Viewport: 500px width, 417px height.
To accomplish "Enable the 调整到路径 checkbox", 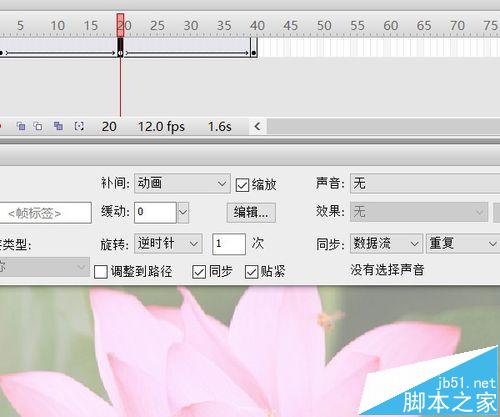I will tap(101, 272).
